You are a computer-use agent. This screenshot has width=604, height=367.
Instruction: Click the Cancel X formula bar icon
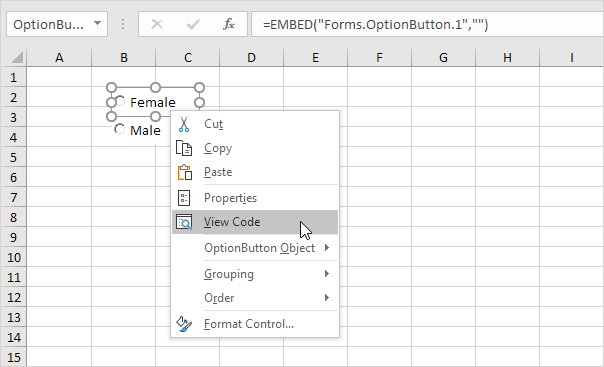coord(157,24)
